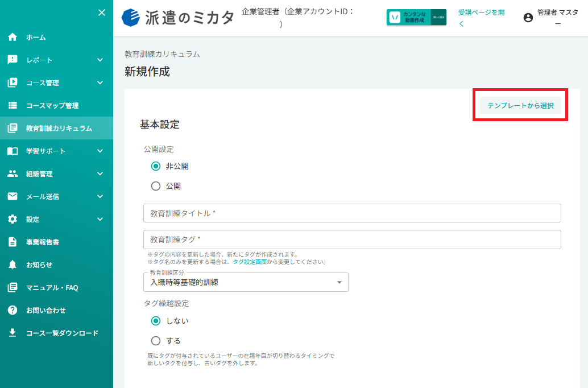Select タグ繰越設定 する radio button
Screen dimensions: 588x388
click(156, 341)
